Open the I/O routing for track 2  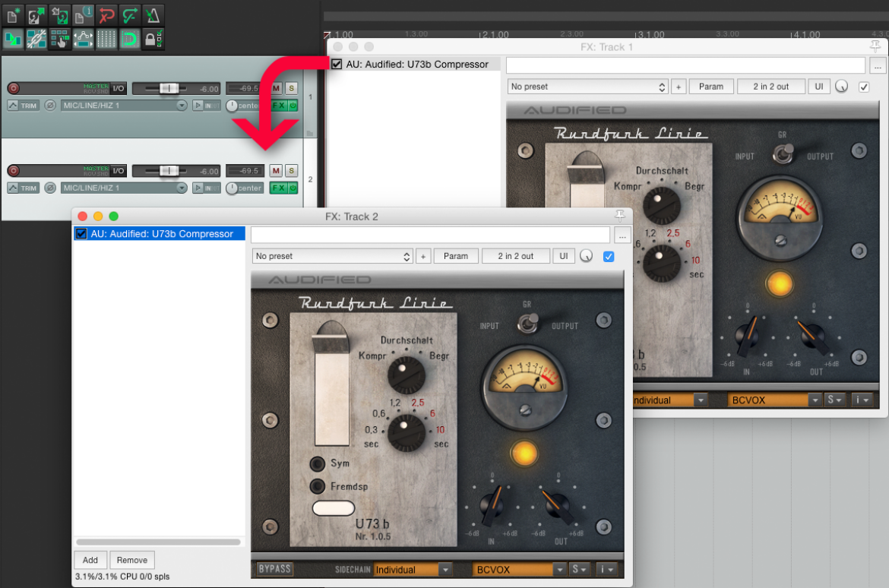(119, 171)
